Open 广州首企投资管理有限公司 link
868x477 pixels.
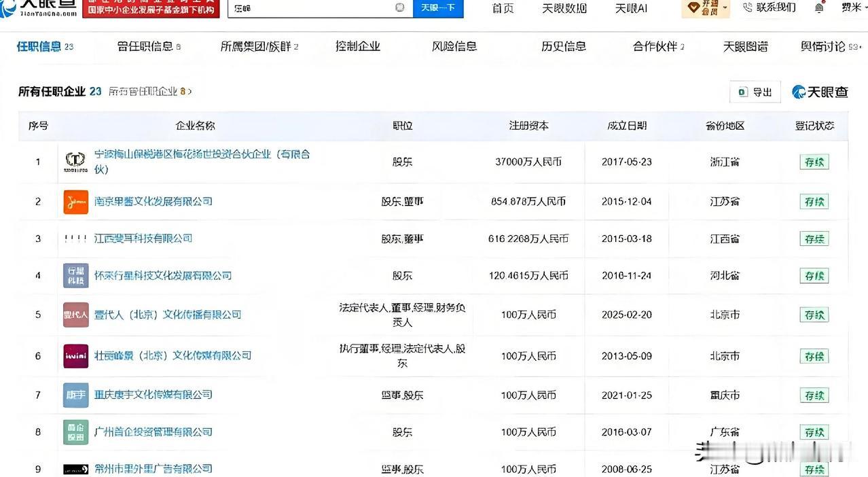(153, 431)
